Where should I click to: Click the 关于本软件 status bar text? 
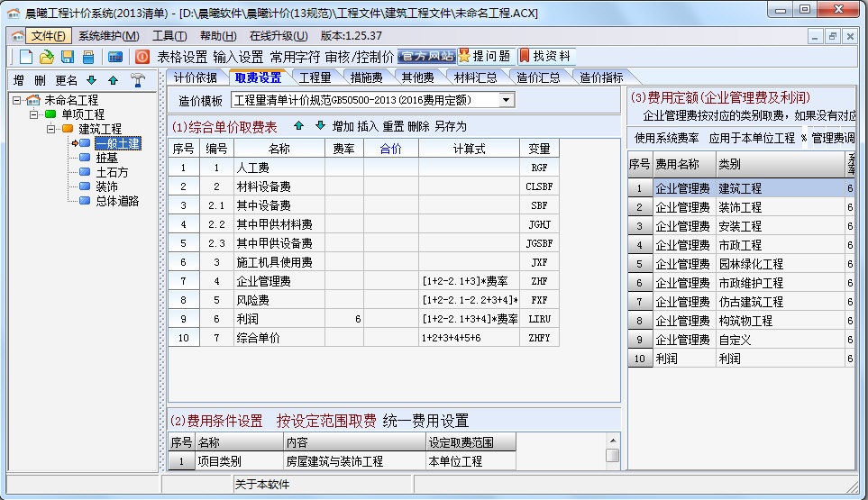tap(261, 484)
